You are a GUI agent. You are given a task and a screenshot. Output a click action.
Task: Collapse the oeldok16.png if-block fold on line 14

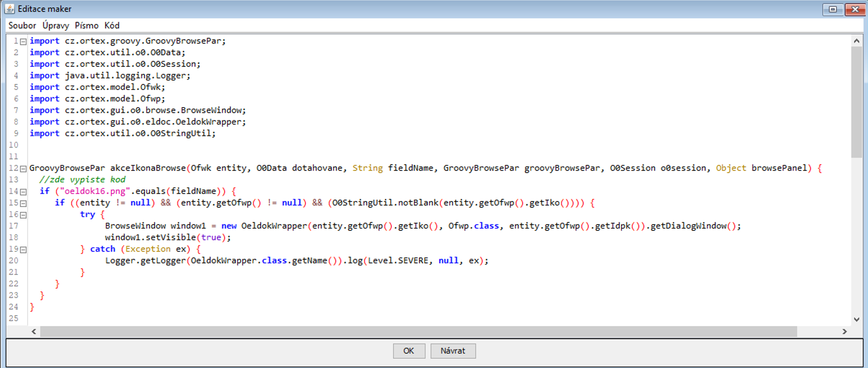23,192
